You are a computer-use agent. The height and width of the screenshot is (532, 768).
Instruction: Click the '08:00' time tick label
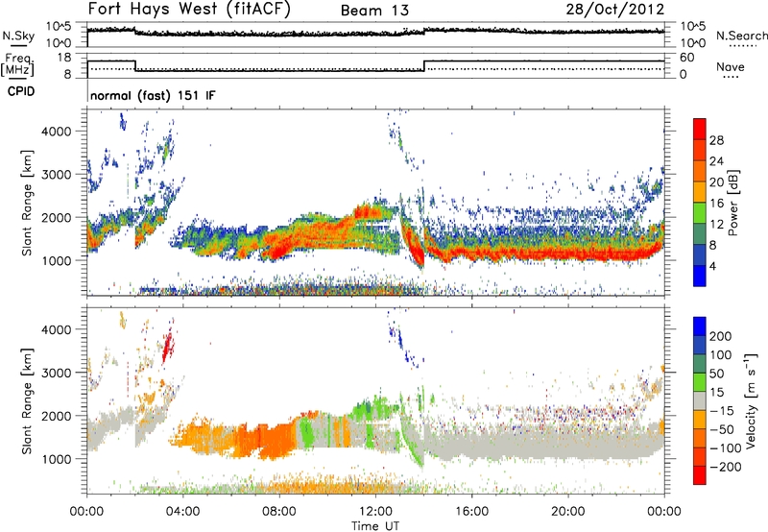(279, 512)
